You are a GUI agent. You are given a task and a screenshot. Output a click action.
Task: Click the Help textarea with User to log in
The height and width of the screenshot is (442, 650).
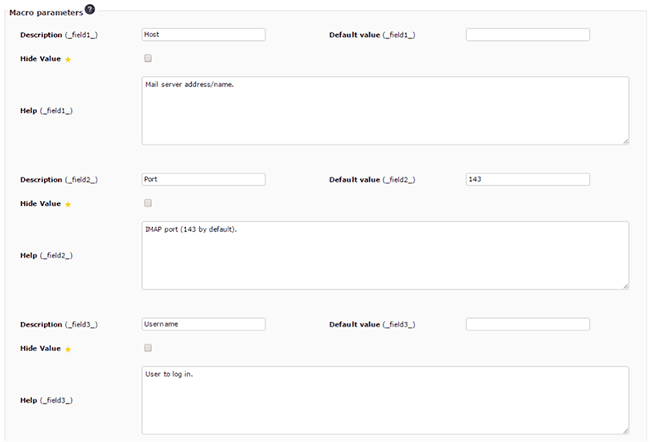(386, 400)
